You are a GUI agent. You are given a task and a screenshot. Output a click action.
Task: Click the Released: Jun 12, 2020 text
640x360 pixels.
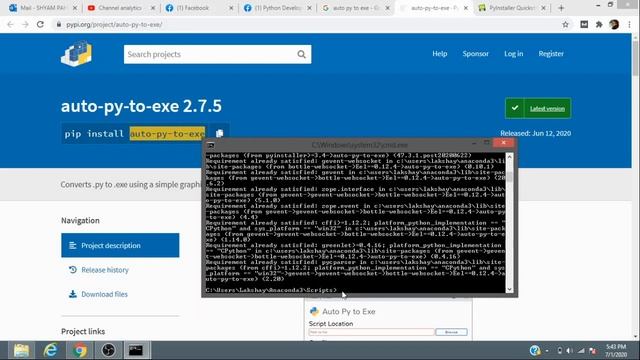(x=536, y=133)
